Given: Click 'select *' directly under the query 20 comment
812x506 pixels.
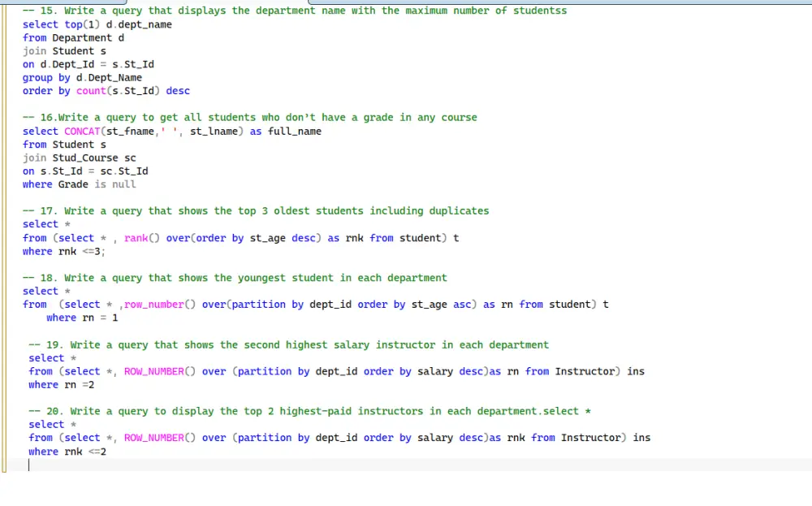Looking at the screenshot, I should [52, 425].
